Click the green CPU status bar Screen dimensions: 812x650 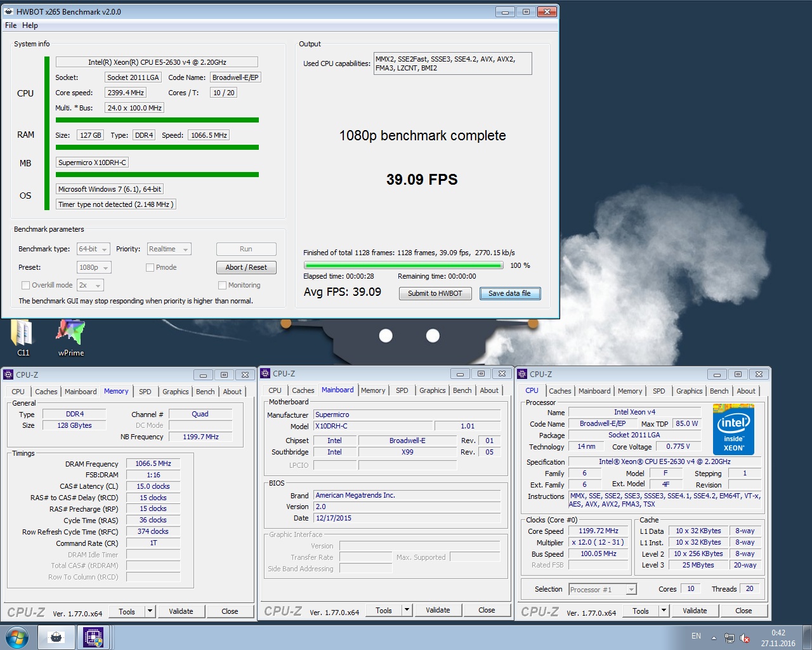pyautogui.click(x=157, y=120)
